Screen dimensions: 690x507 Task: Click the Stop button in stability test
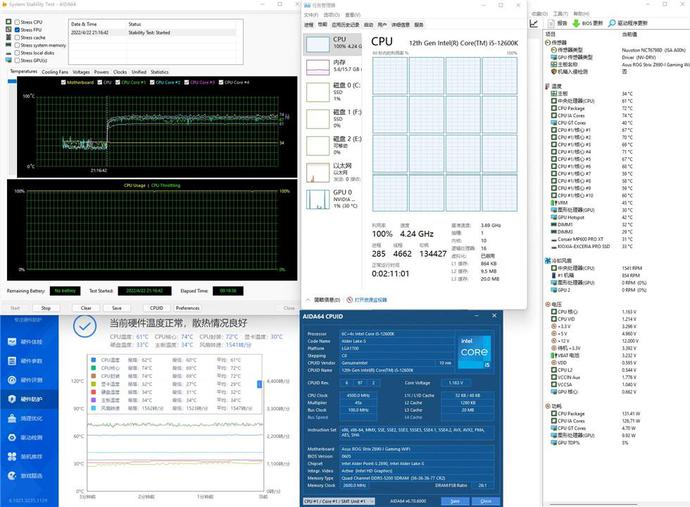[46, 308]
